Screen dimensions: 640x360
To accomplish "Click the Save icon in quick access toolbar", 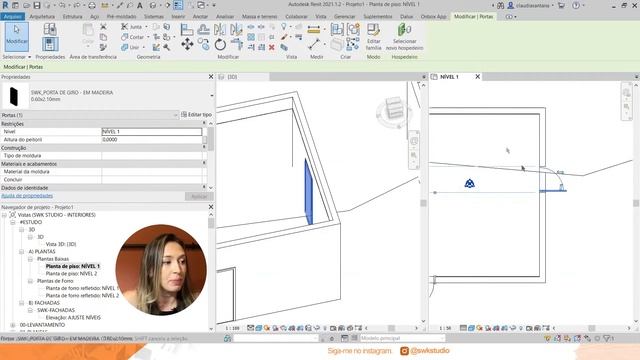I will 37,5.
